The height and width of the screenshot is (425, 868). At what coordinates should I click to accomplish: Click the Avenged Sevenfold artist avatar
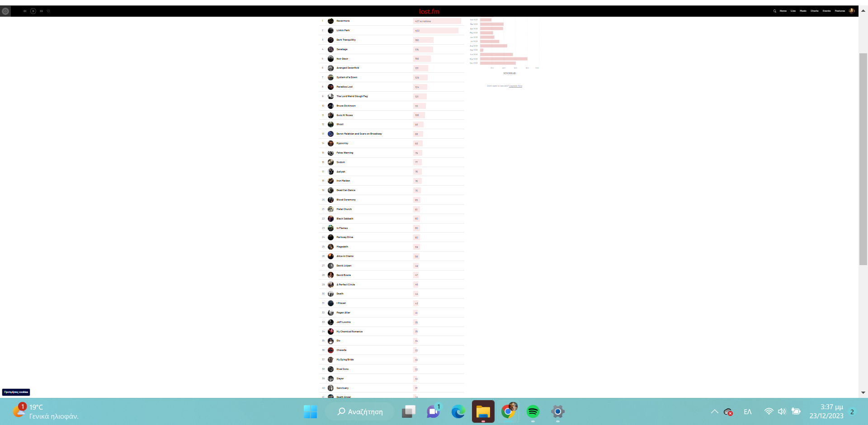coord(330,68)
